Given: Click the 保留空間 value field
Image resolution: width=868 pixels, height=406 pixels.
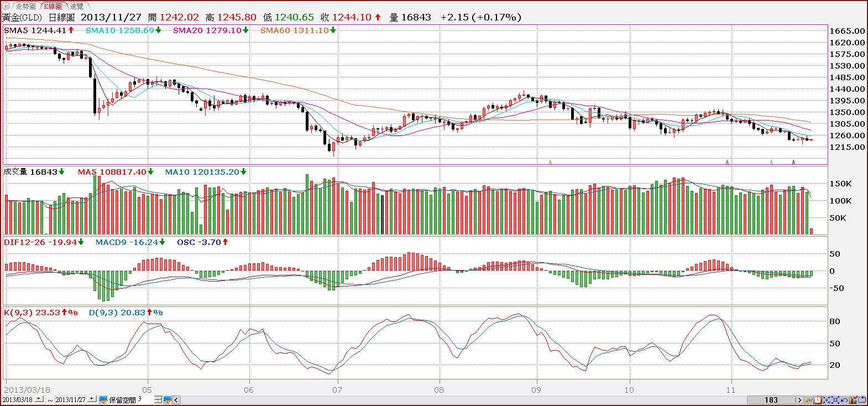Looking at the screenshot, I should 145,399.
